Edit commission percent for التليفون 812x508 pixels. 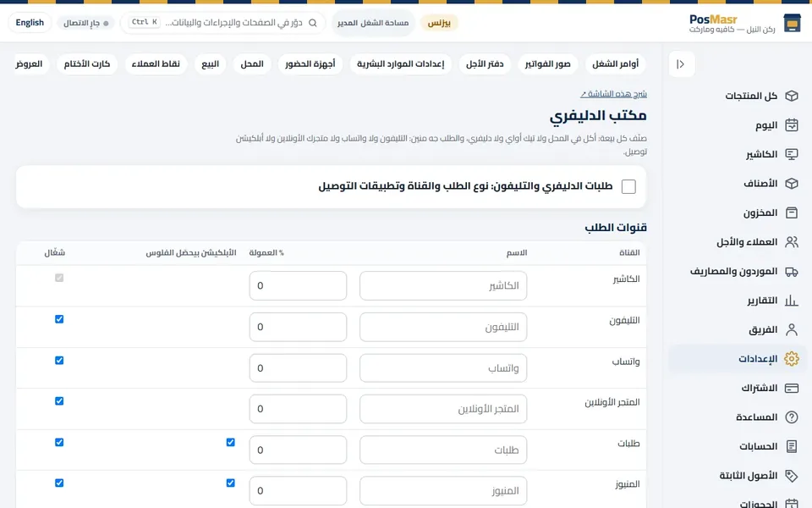(x=298, y=327)
